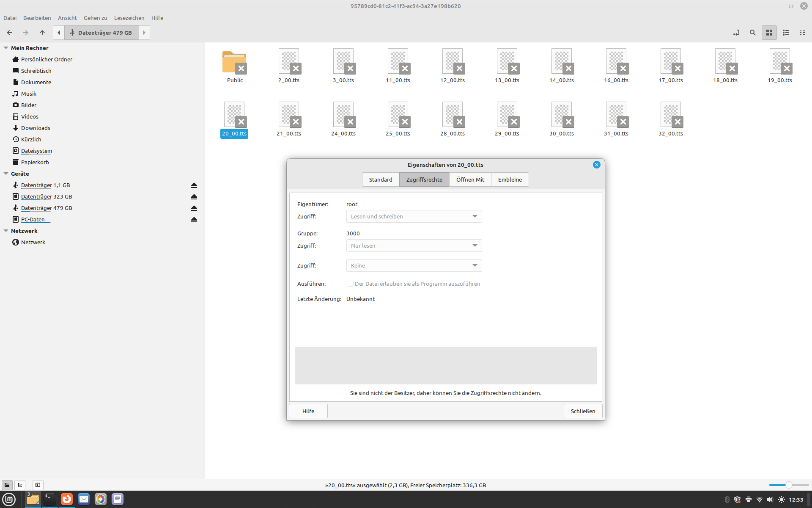Hide the sidebar with bottom toggle
This screenshot has height=508, width=812.
(x=38, y=485)
